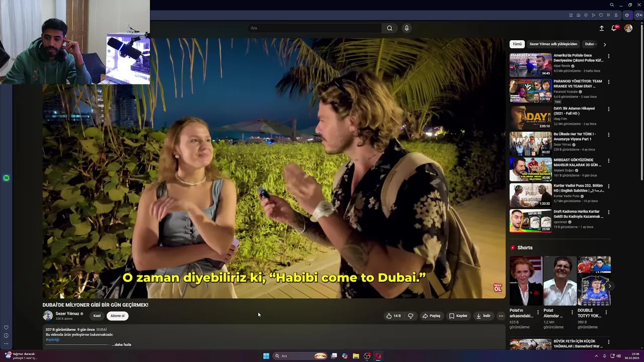Screen dimensions: 644x362
Task: Activate voice search microphone icon
Action: click(407, 28)
